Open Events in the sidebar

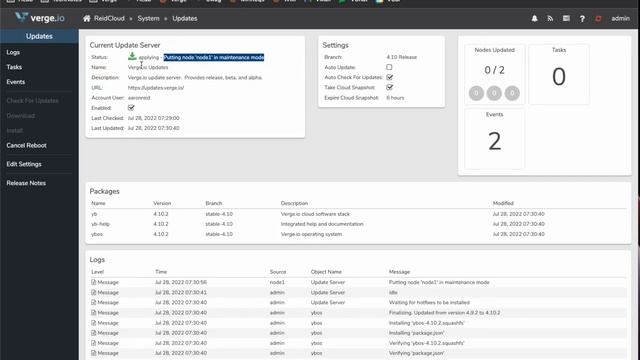tap(16, 82)
